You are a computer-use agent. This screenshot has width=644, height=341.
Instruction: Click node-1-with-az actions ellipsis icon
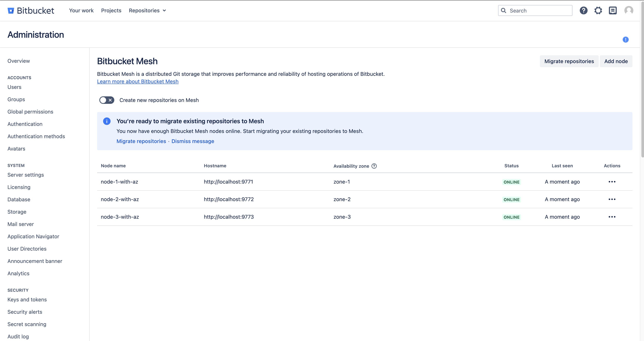(612, 182)
